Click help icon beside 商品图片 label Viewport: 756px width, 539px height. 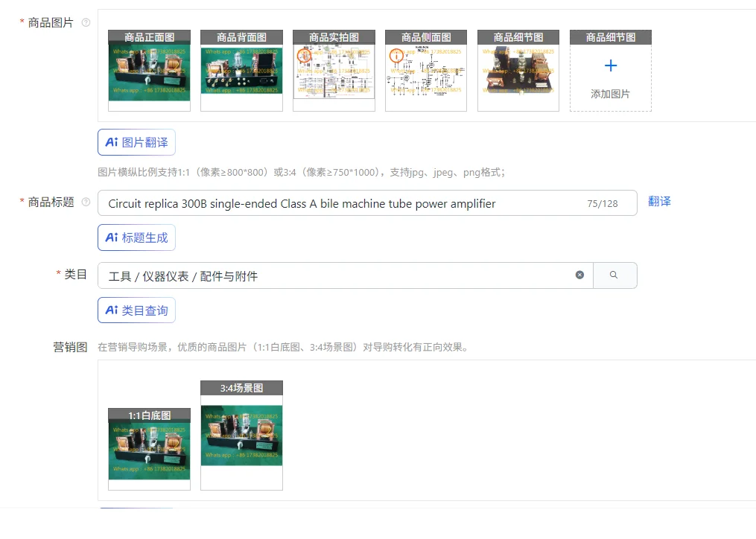tap(86, 23)
